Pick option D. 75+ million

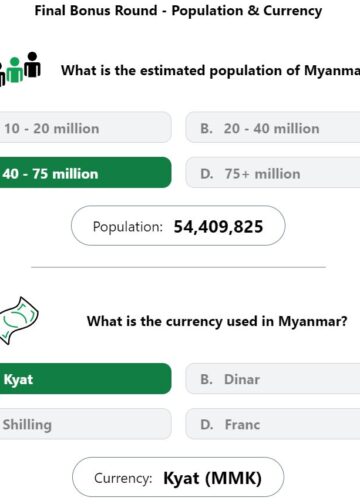point(273,173)
